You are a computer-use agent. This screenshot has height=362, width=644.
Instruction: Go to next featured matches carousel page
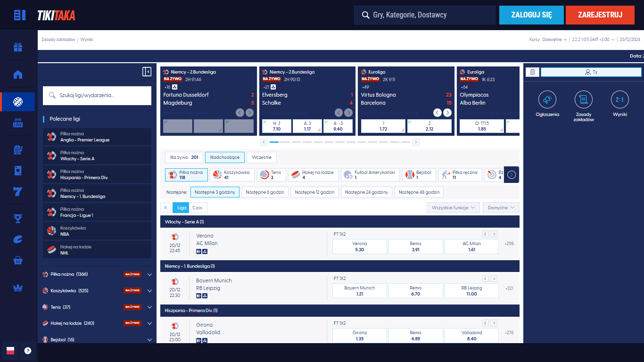[416, 142]
